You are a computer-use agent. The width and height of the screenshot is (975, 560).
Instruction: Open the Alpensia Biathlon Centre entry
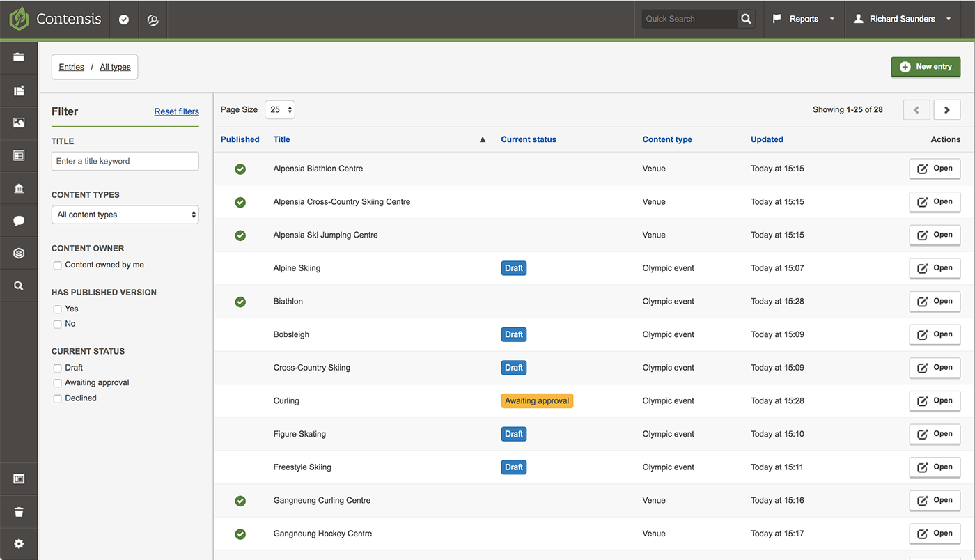935,169
